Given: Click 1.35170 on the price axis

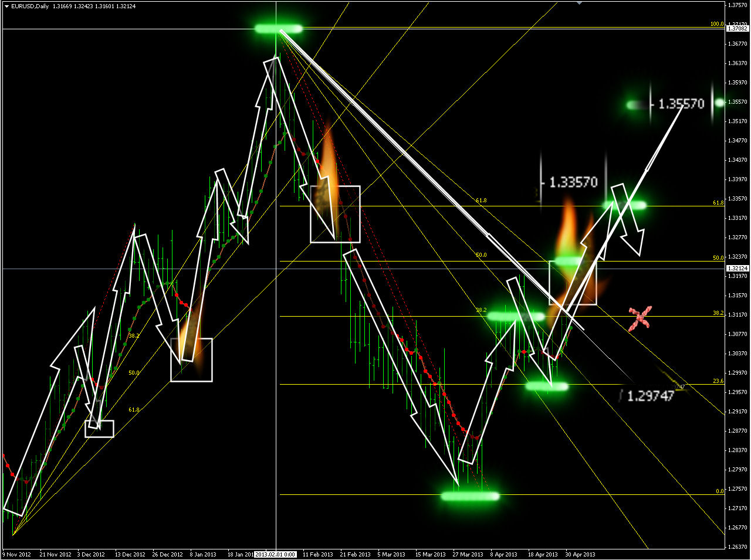Looking at the screenshot, I should 739,121.
